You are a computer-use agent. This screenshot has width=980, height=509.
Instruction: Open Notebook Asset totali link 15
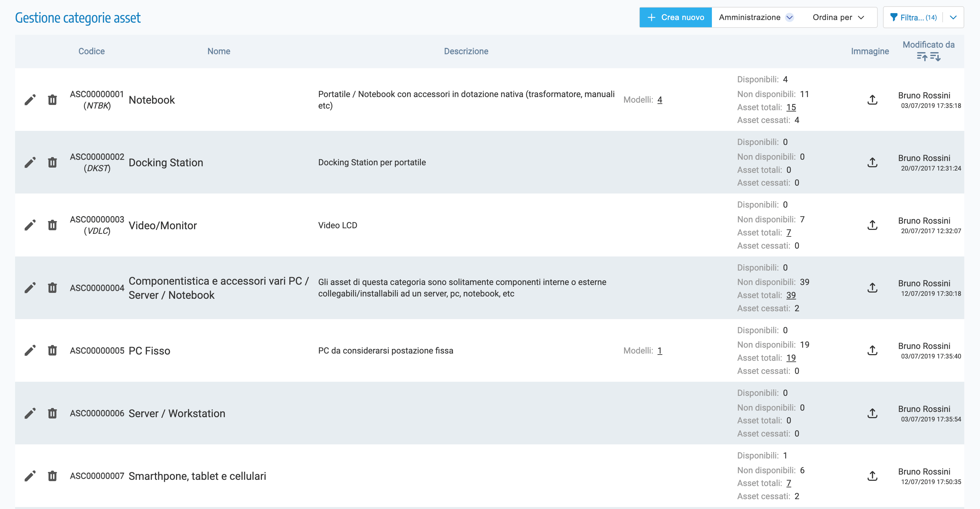[791, 107]
